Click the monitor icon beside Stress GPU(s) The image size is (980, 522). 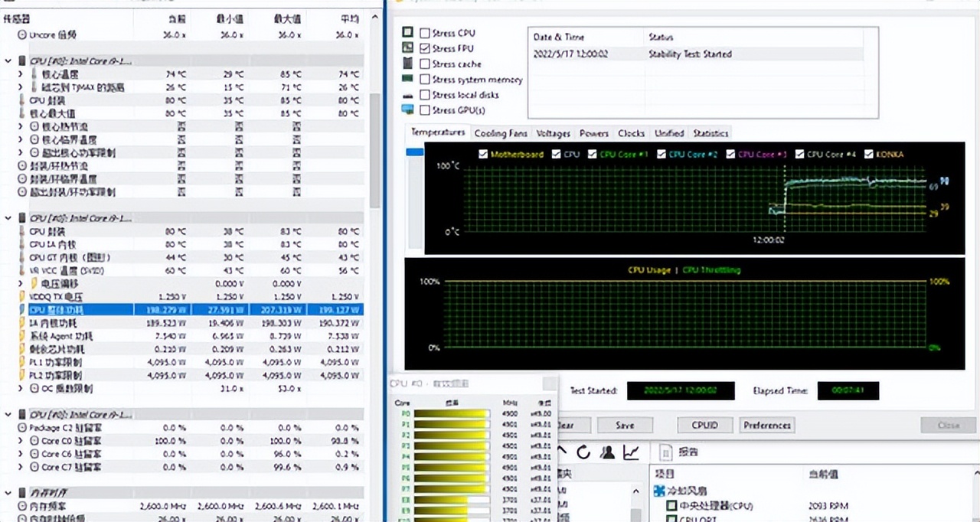[x=407, y=110]
